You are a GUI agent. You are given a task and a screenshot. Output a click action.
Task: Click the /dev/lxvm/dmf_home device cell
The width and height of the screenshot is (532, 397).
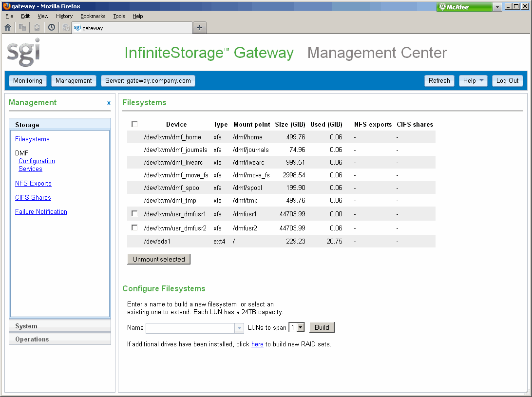(x=172, y=137)
